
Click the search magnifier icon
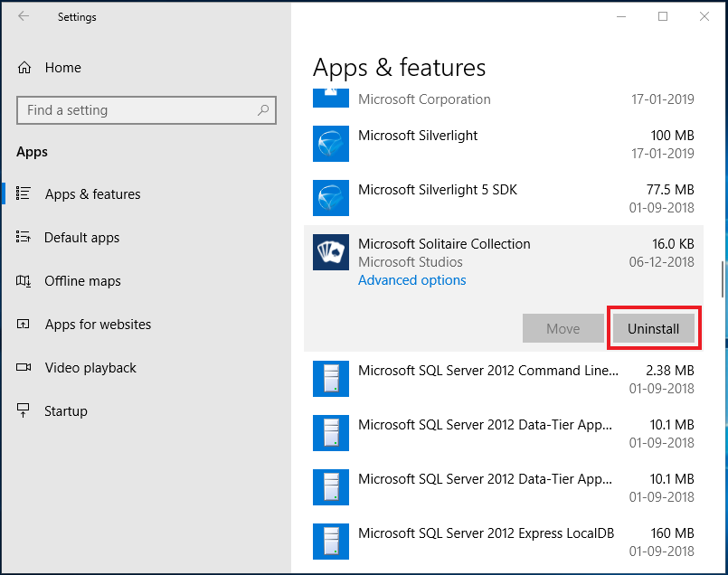pos(263,110)
